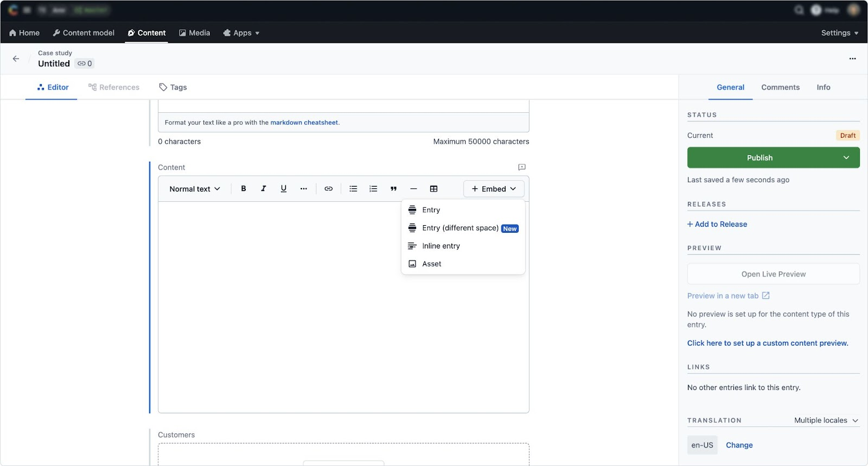Click the Draft status badge
Screen dimensions: 868x466
[848, 136]
